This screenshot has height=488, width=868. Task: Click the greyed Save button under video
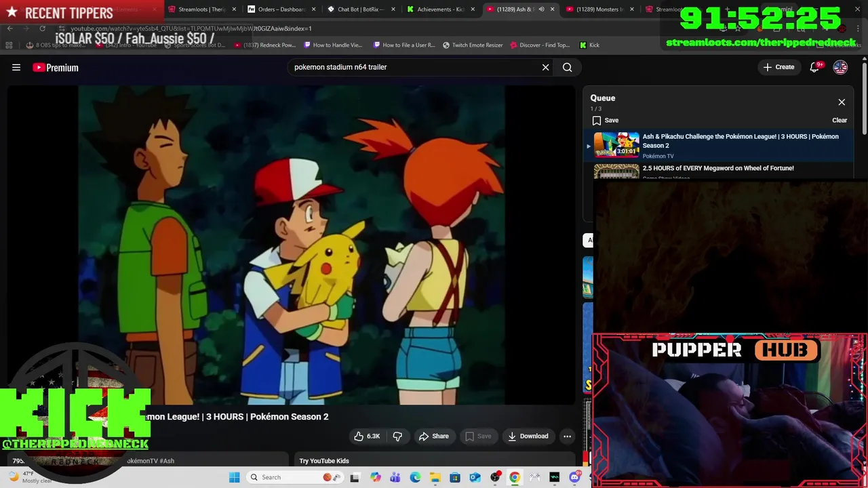pyautogui.click(x=478, y=436)
